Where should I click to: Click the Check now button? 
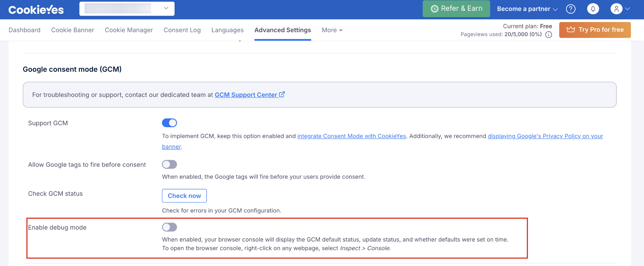click(184, 196)
